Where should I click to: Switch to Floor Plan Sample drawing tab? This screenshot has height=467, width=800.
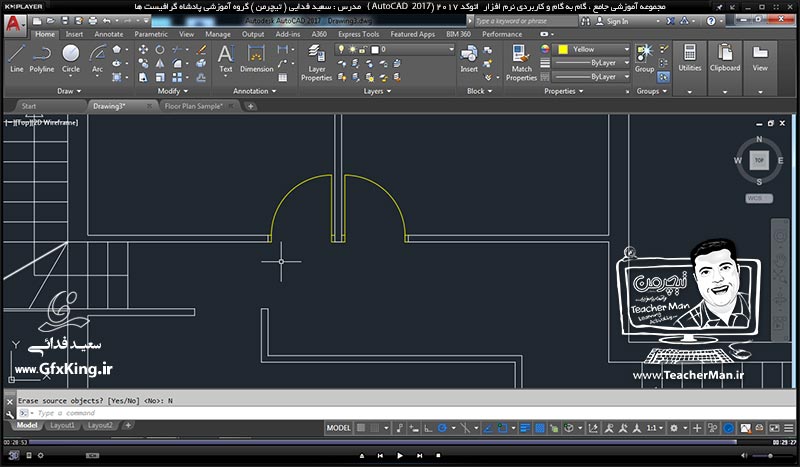coord(193,106)
